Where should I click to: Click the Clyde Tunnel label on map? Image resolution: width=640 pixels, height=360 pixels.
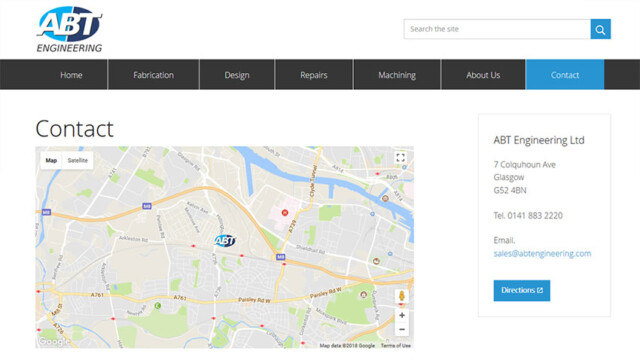pos(313,181)
